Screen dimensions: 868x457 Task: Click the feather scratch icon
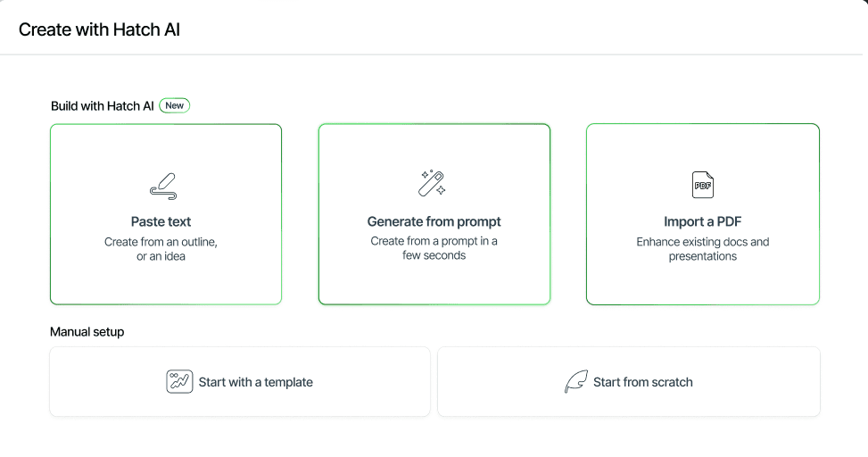coord(575,382)
